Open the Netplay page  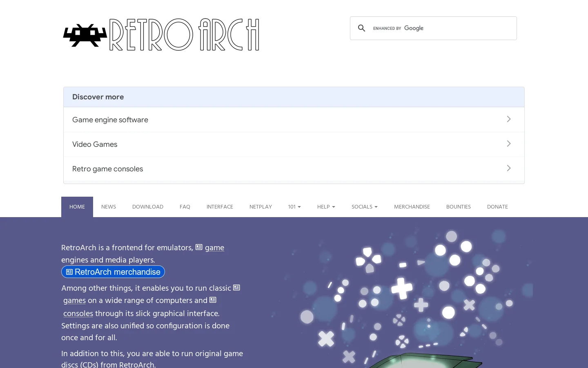coord(261,207)
